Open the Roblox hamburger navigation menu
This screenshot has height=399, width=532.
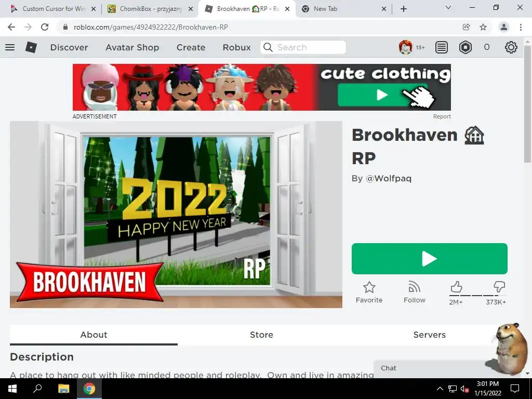click(x=10, y=47)
